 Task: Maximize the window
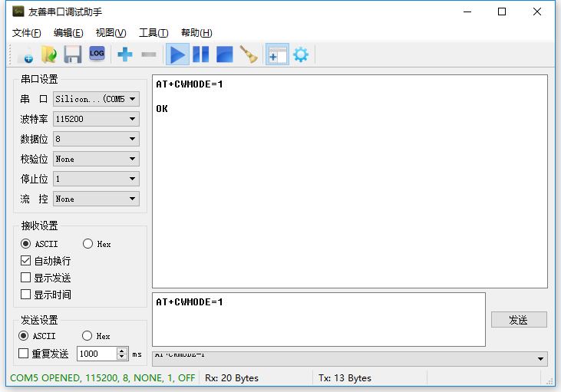tap(502, 12)
